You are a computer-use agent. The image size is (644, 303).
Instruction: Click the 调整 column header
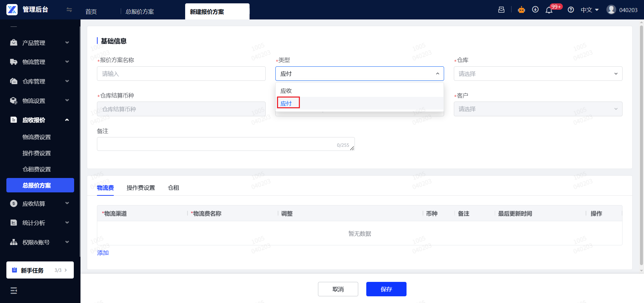(x=287, y=214)
